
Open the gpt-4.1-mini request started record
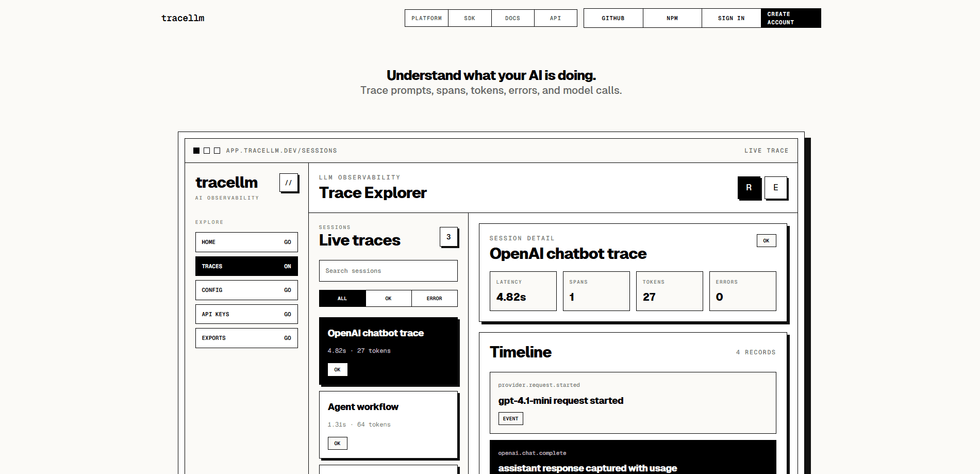(x=633, y=403)
